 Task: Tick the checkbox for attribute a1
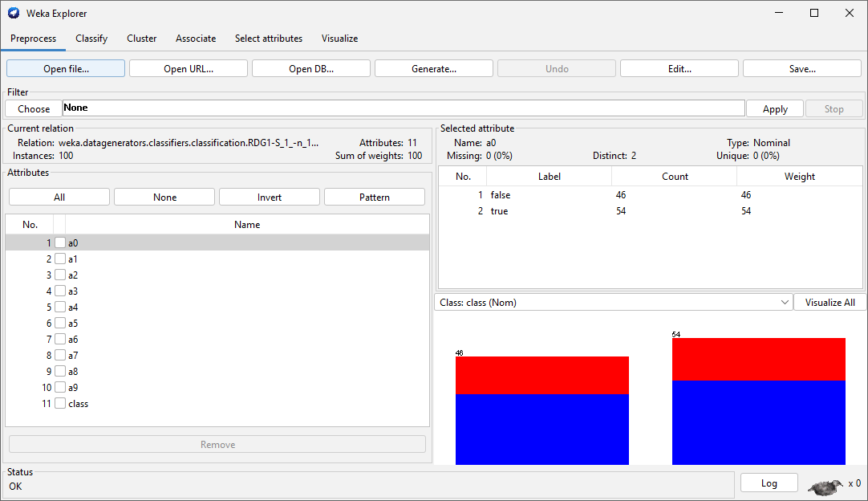[60, 259]
